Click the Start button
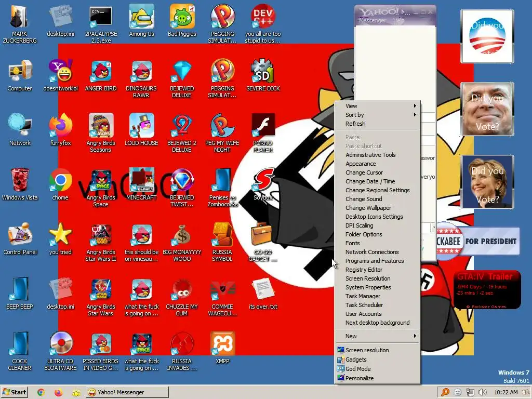 pyautogui.click(x=14, y=392)
